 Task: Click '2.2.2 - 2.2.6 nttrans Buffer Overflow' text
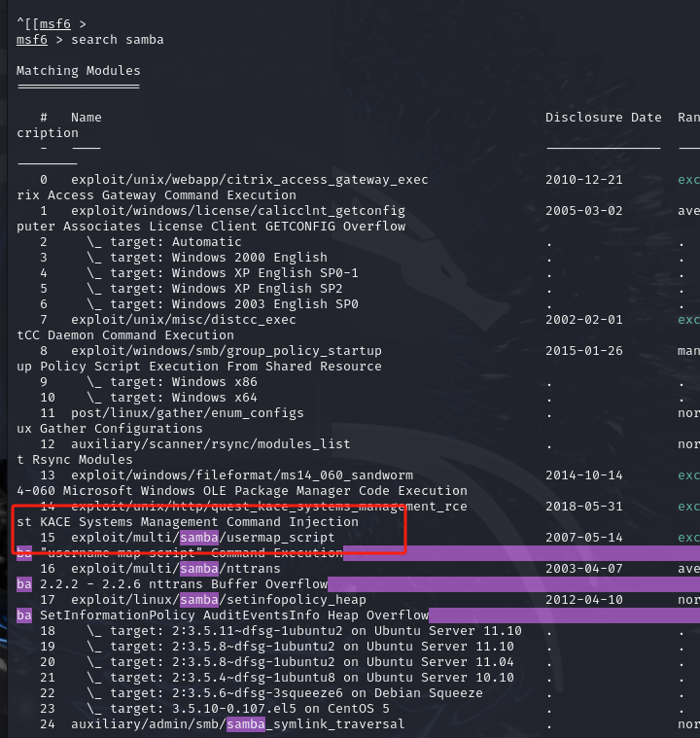coord(184,583)
